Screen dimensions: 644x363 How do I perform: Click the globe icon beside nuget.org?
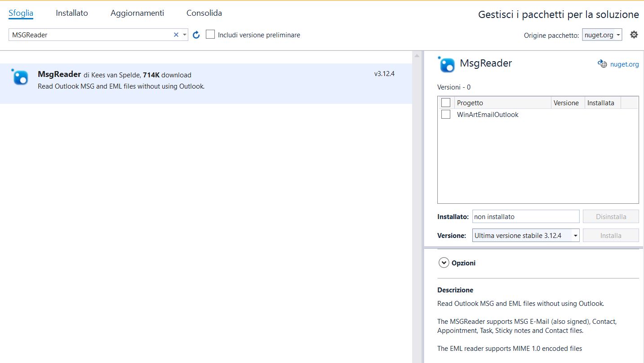(602, 64)
